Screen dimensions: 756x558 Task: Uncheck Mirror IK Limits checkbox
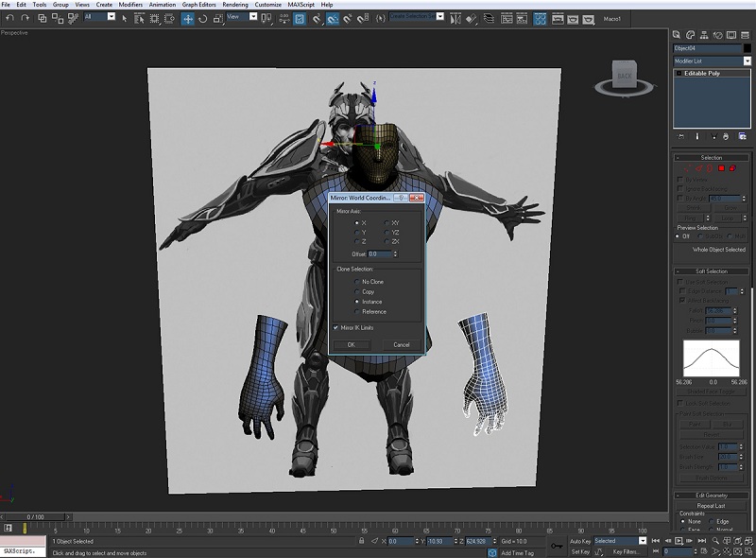(x=335, y=327)
